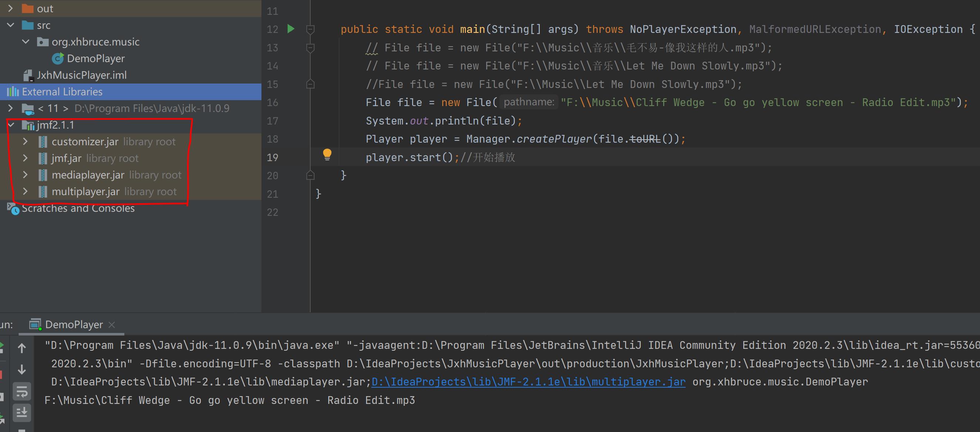
Task: Expand JDK 11 library node
Action: 11,108
